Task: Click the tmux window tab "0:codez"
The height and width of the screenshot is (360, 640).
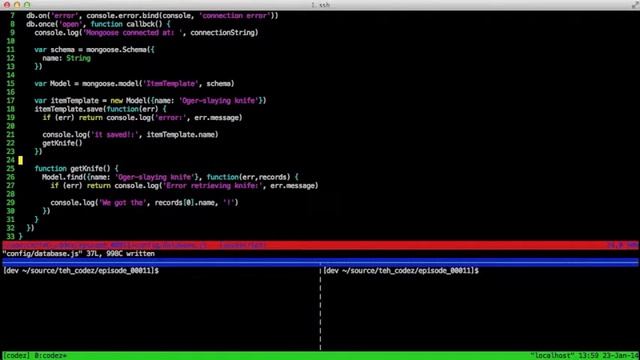Action: [50, 356]
